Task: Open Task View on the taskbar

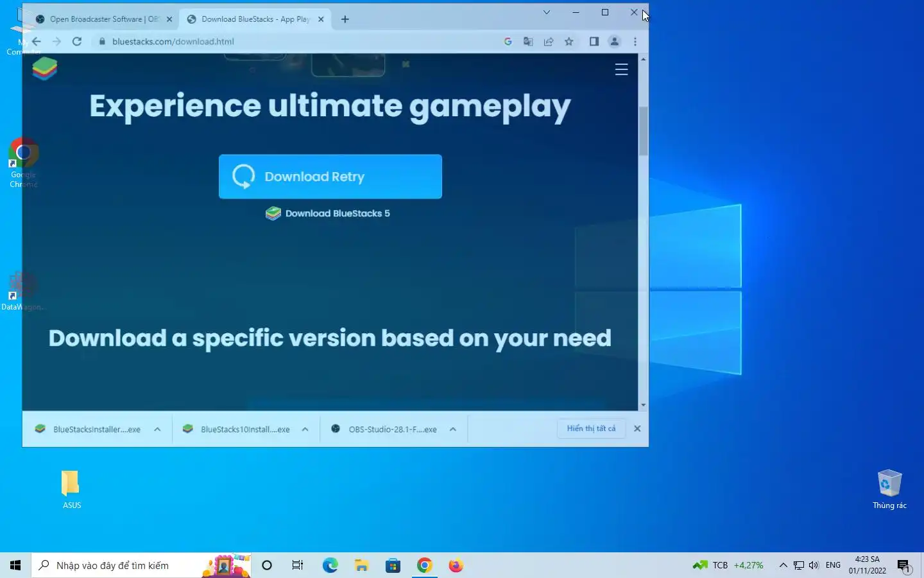Action: pyautogui.click(x=298, y=565)
